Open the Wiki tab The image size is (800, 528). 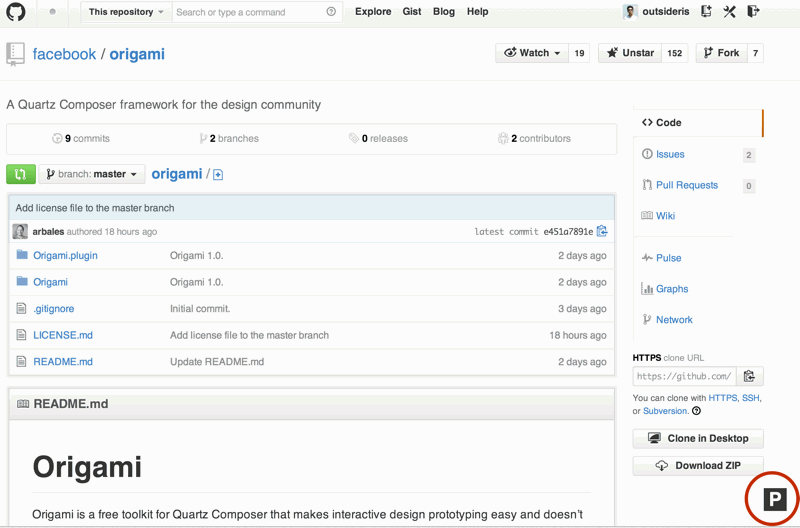tap(665, 216)
